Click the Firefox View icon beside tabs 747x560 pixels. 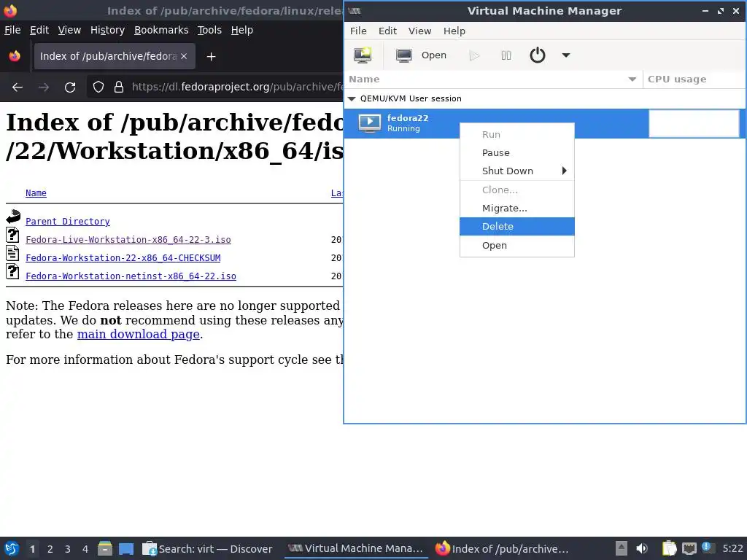tap(15, 56)
